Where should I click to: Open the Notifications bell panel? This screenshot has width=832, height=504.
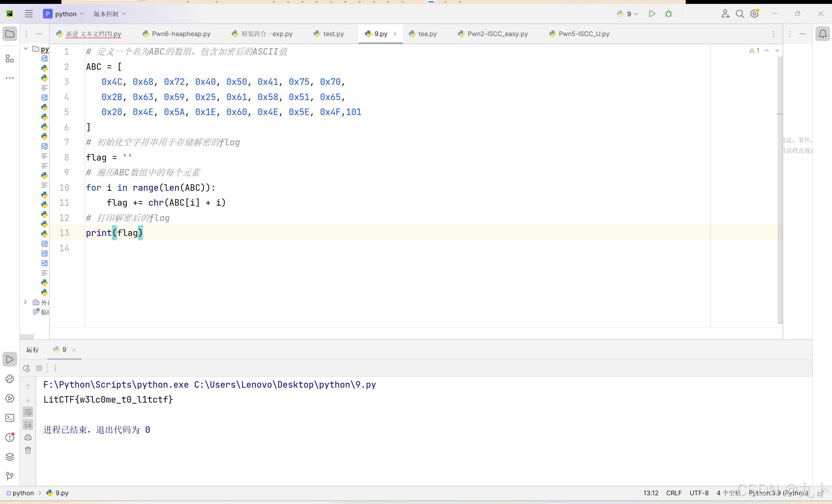click(x=823, y=34)
